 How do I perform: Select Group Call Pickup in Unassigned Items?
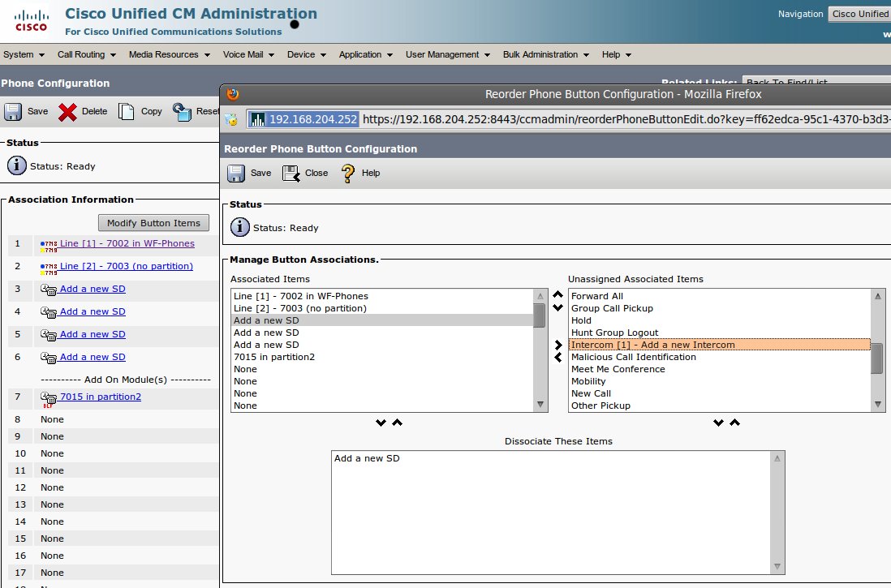click(720, 308)
